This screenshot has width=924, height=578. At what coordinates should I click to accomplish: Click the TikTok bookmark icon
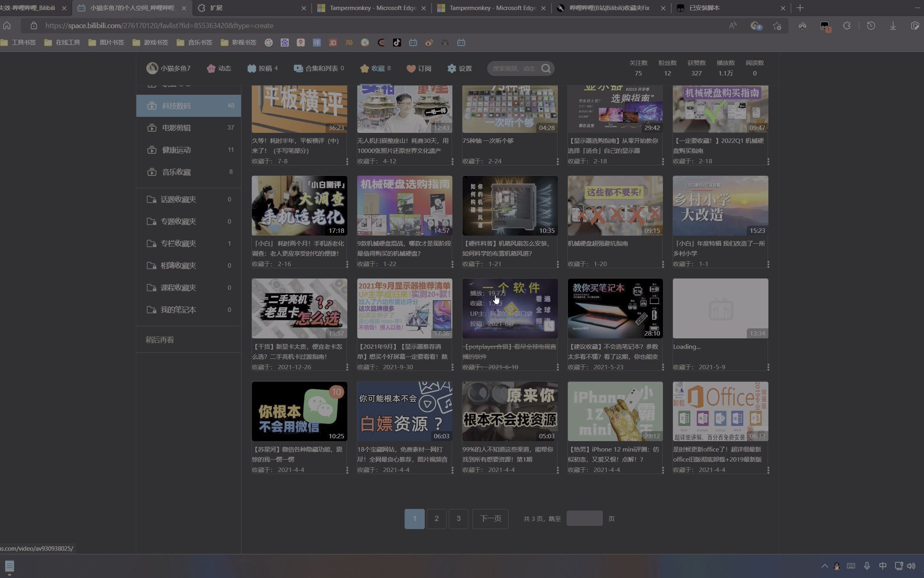coord(397,43)
